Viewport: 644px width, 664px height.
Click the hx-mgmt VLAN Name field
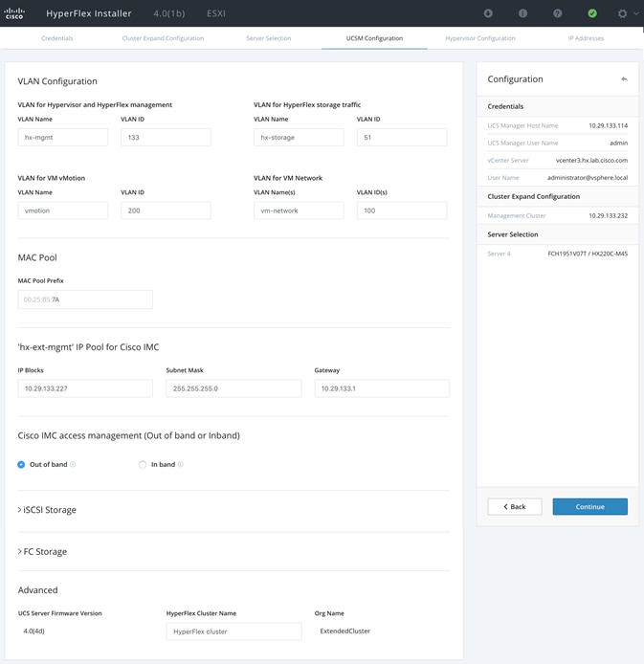pyautogui.click(x=62, y=137)
